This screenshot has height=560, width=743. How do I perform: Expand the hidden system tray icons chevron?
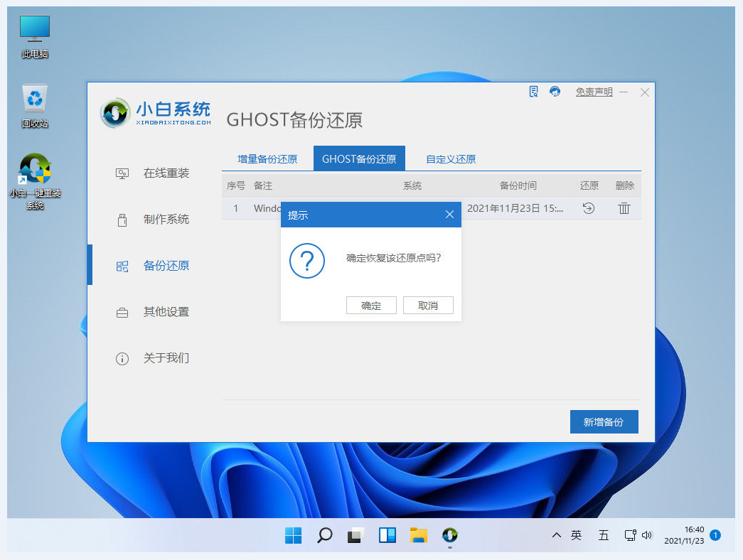pyautogui.click(x=555, y=535)
